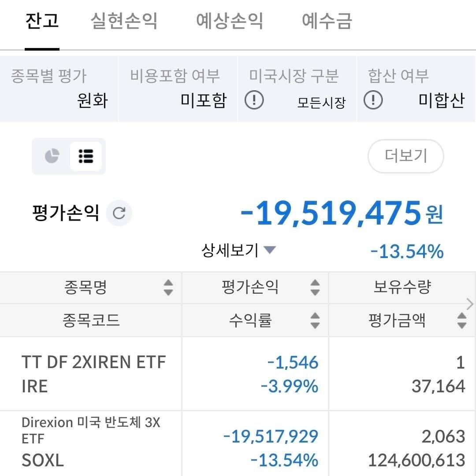Sort holdings by 수익률

coord(314,320)
